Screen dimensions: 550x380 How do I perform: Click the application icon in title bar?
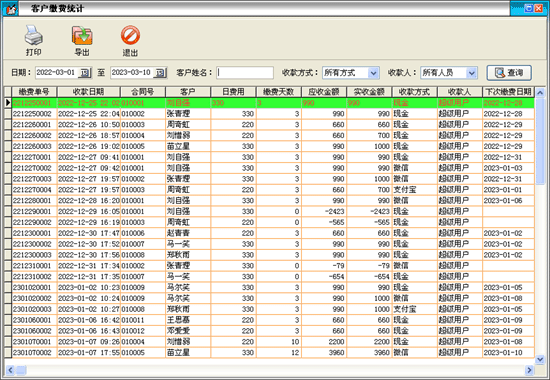[x=10, y=8]
